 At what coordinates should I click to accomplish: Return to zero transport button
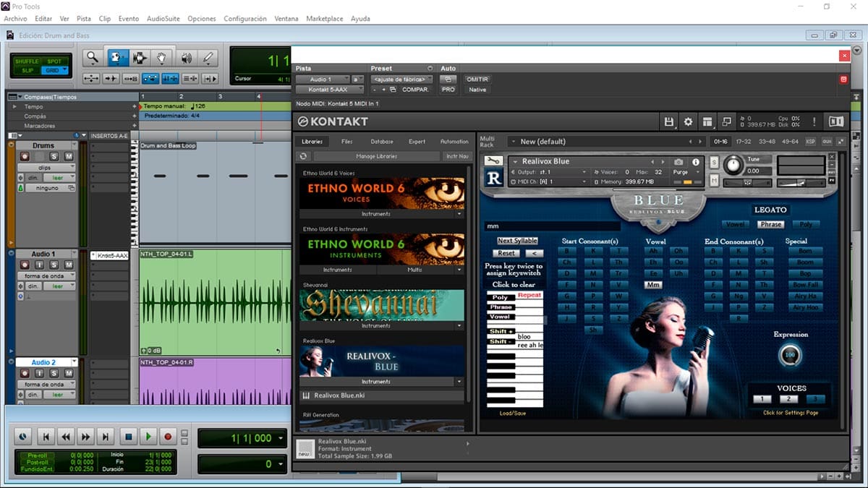[46, 437]
